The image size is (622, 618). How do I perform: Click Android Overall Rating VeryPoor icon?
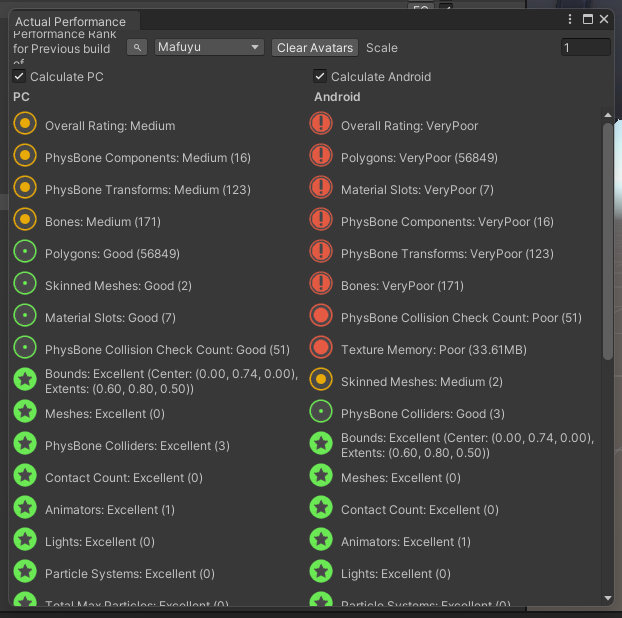[321, 124]
